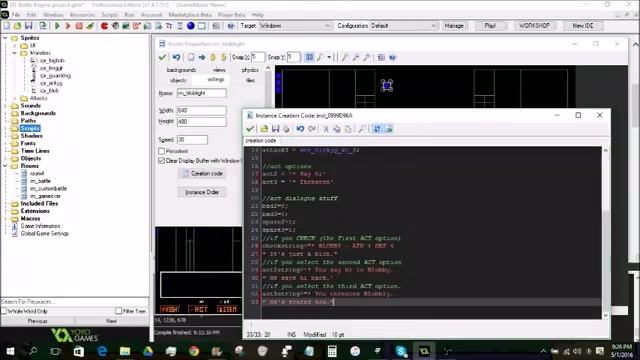Viewport: 640px width, 360px height.
Task: Click the room Name input field
Action: click(202, 93)
